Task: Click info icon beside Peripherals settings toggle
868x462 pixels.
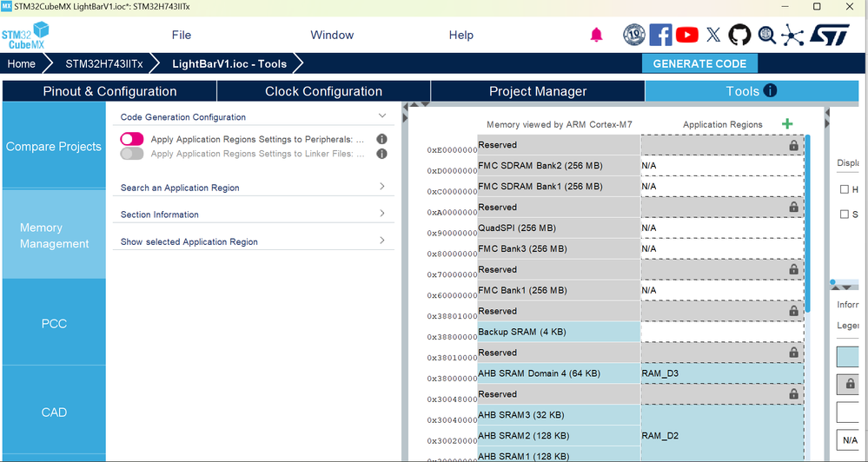Action: [x=381, y=139]
